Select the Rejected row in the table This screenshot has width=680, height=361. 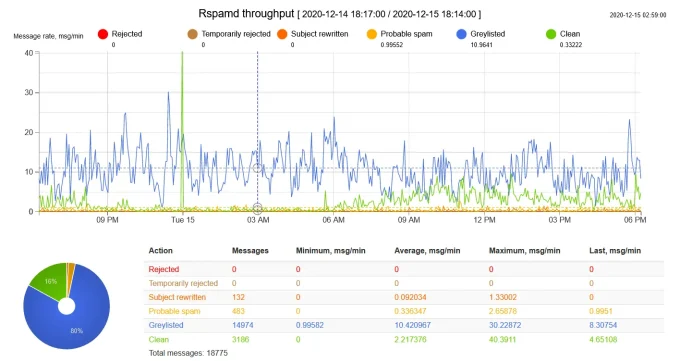404,269
